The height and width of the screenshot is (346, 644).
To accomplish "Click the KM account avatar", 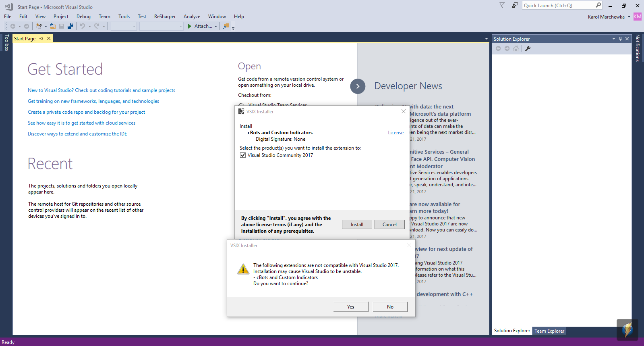I will (637, 17).
